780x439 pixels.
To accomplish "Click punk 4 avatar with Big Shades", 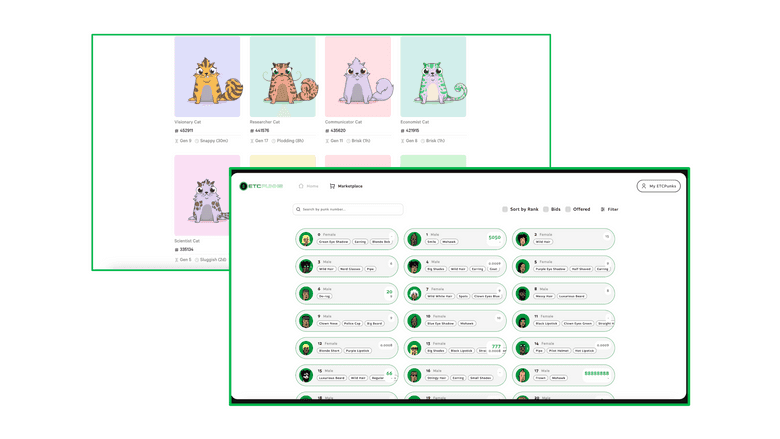I will click(414, 266).
